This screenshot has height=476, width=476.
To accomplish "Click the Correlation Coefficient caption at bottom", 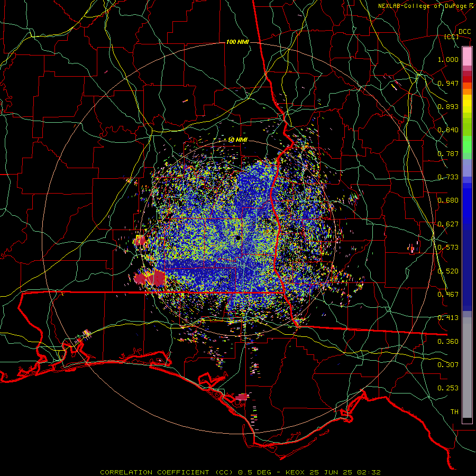I will 240,472.
